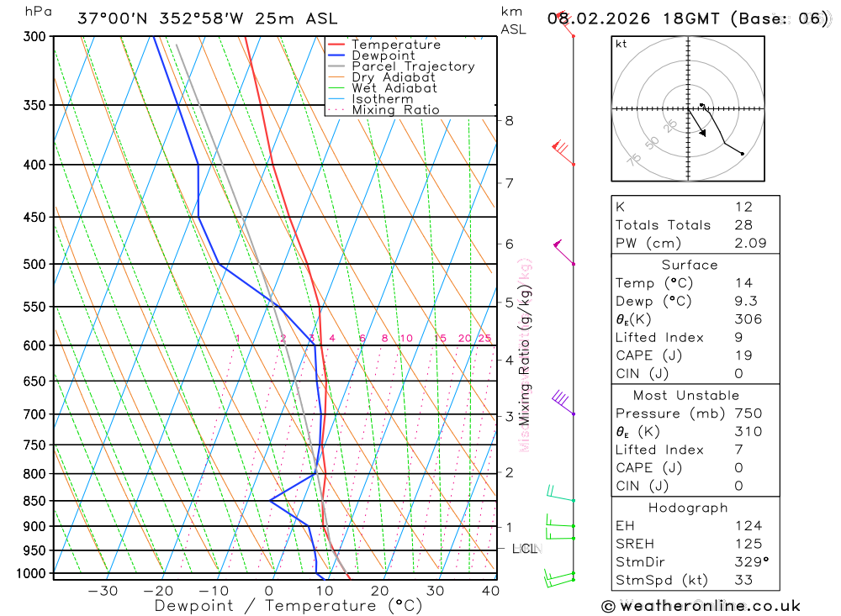Screen dimensions: 841x616
Task: Click the Surface CAPE value 19
Action: pos(743,355)
